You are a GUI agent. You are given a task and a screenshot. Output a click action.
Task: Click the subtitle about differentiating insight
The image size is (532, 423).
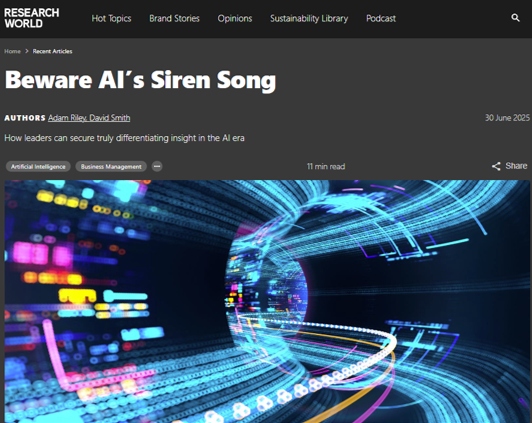coord(124,138)
